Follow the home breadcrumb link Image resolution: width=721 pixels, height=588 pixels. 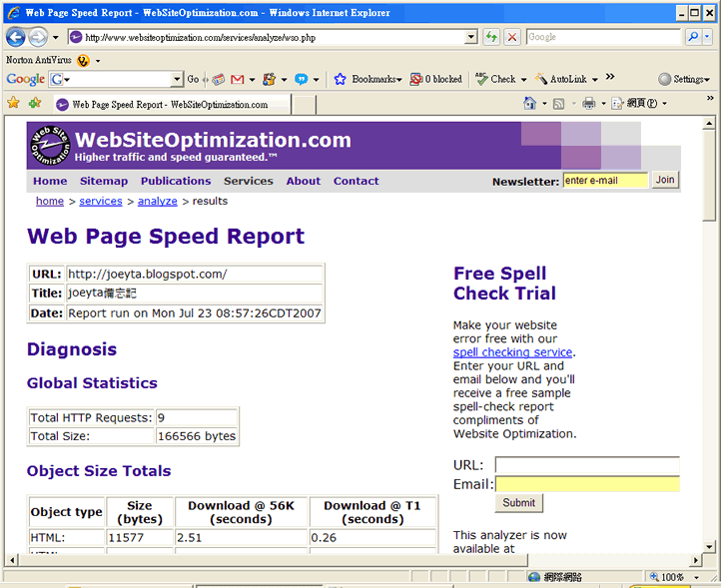(50, 202)
